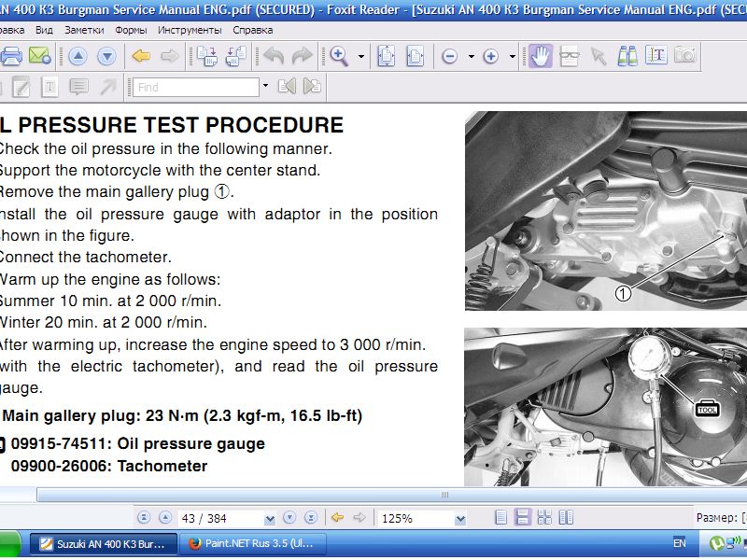Select the arrow Select Annotation tool

599,56
